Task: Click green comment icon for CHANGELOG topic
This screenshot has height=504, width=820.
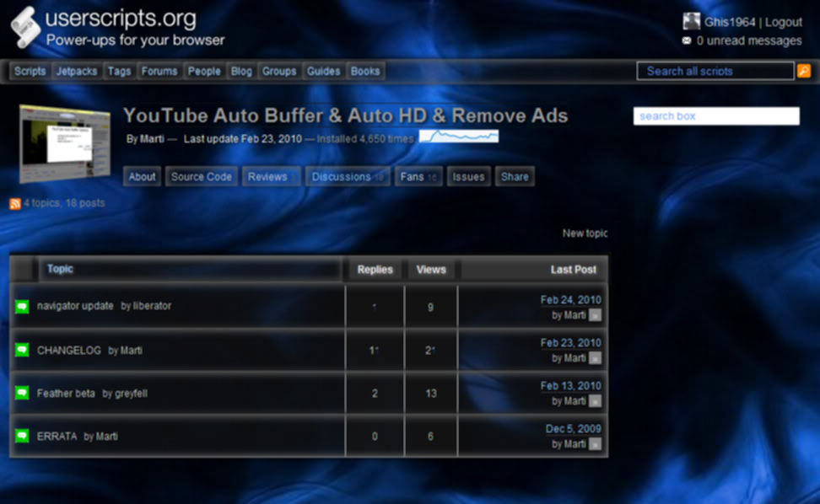Action: 22,350
